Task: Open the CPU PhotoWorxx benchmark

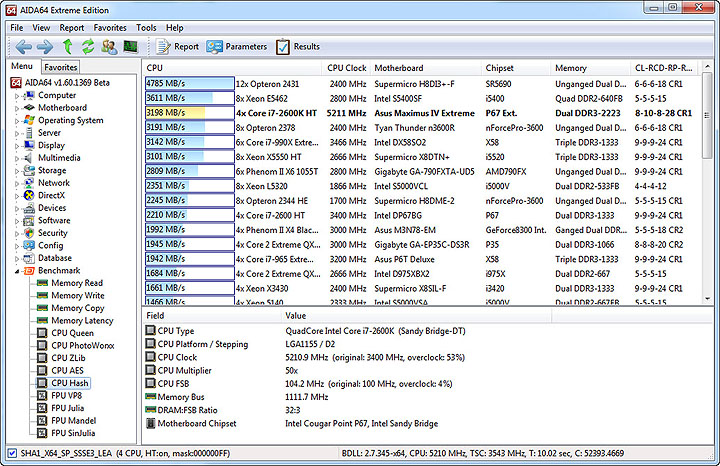Action: pyautogui.click(x=76, y=345)
